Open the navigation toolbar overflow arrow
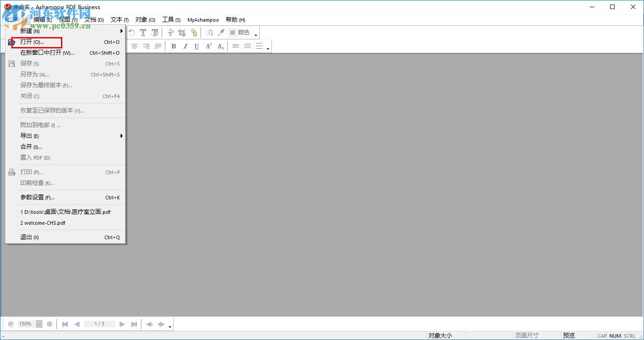 pos(170,326)
